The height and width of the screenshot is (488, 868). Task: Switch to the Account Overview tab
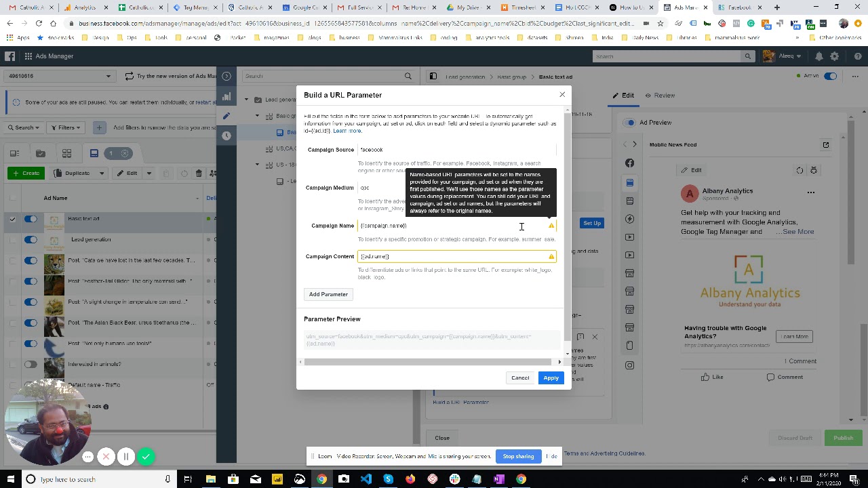[14, 153]
